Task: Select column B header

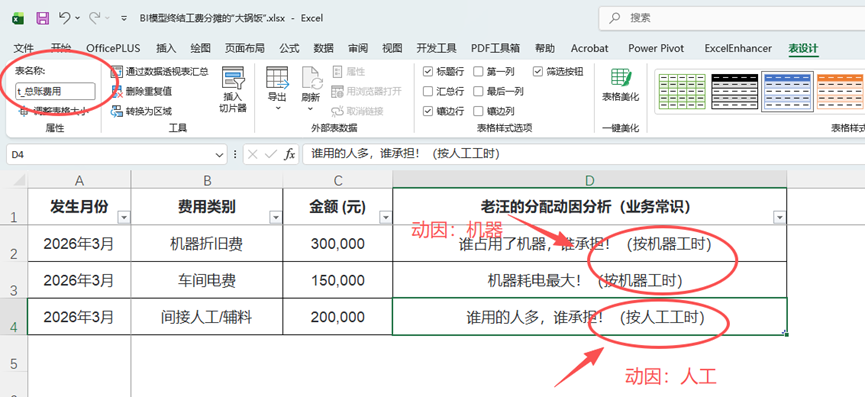Action: [x=207, y=180]
